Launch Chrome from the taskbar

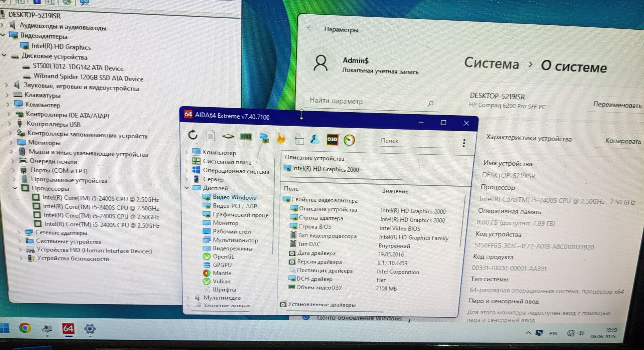pyautogui.click(x=25, y=328)
